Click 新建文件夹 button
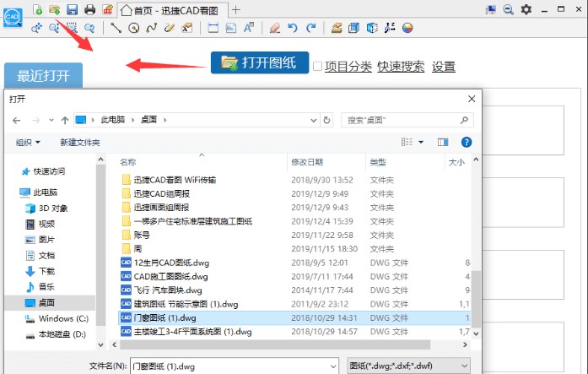This screenshot has height=374, width=588. [x=80, y=142]
